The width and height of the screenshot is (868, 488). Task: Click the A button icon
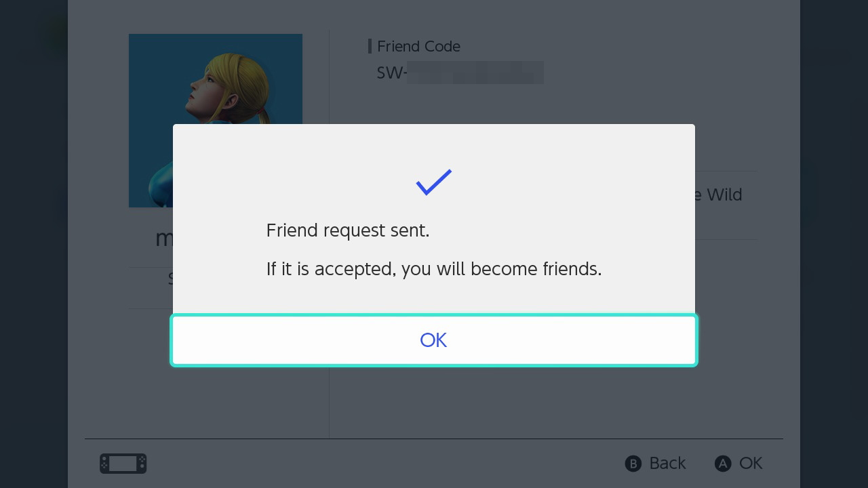point(723,464)
